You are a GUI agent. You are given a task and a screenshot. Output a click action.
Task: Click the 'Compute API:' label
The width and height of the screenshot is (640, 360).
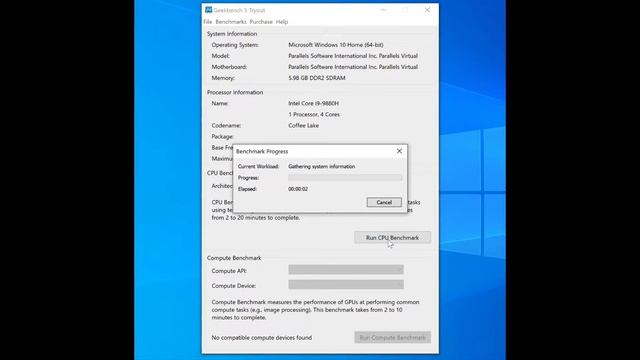pyautogui.click(x=229, y=271)
